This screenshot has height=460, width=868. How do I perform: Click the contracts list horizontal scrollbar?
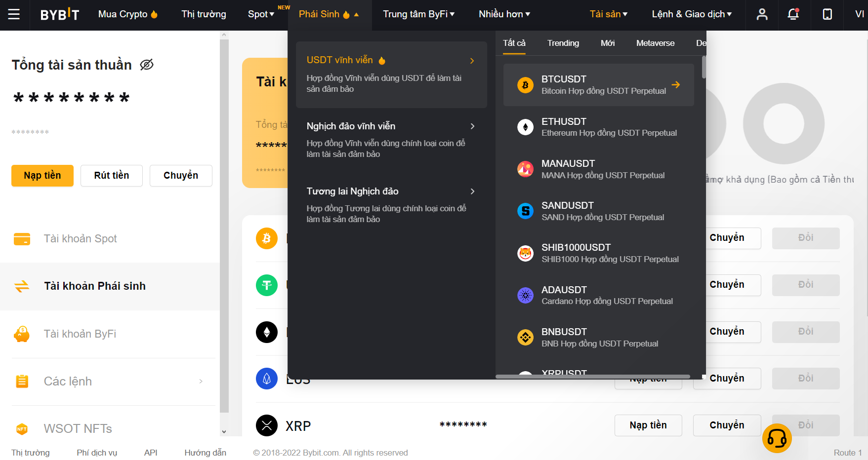click(593, 377)
